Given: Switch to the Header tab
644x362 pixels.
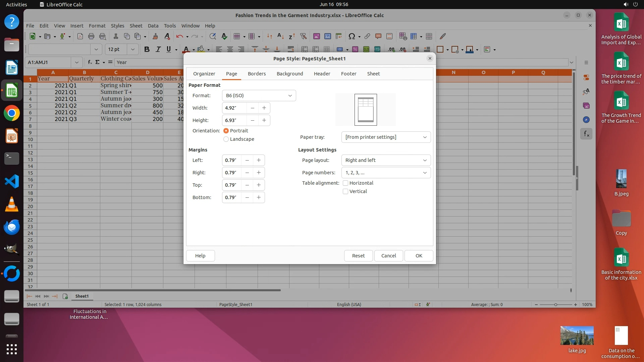Looking at the screenshot, I should tap(322, 74).
